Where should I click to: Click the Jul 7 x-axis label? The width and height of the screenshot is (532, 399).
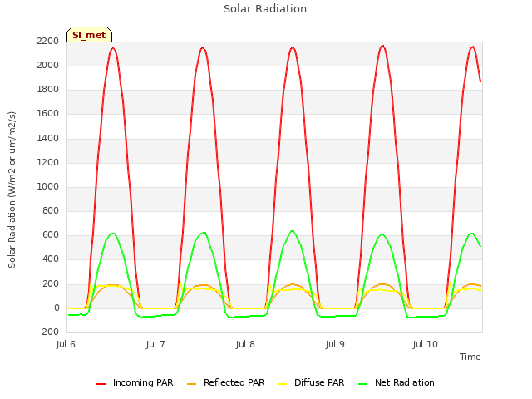(x=155, y=344)
